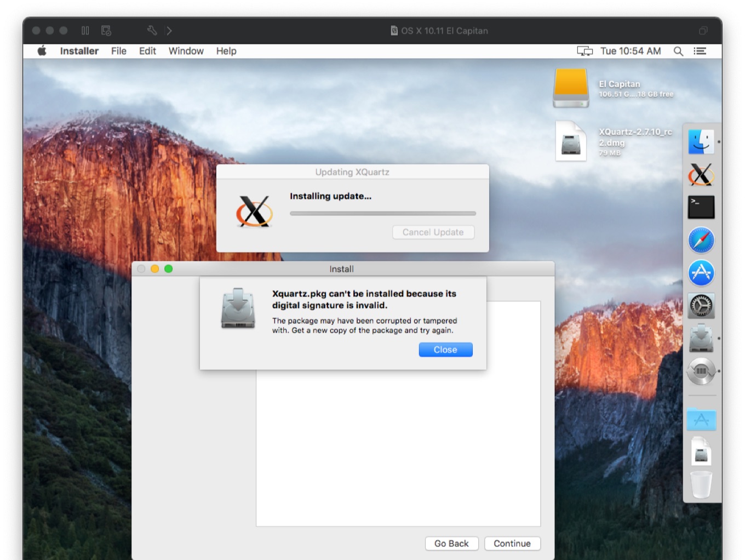
Task: Click the installer package icon in alert
Action: (x=238, y=308)
